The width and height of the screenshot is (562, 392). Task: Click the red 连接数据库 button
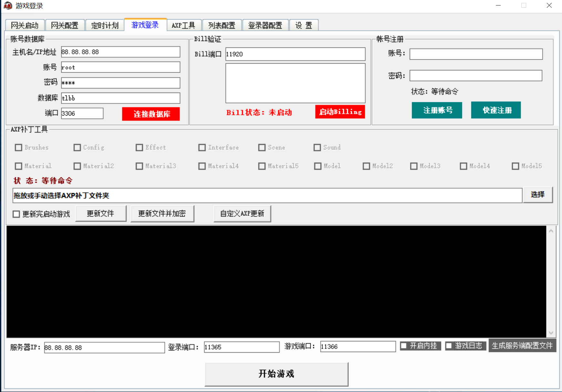pyautogui.click(x=151, y=114)
